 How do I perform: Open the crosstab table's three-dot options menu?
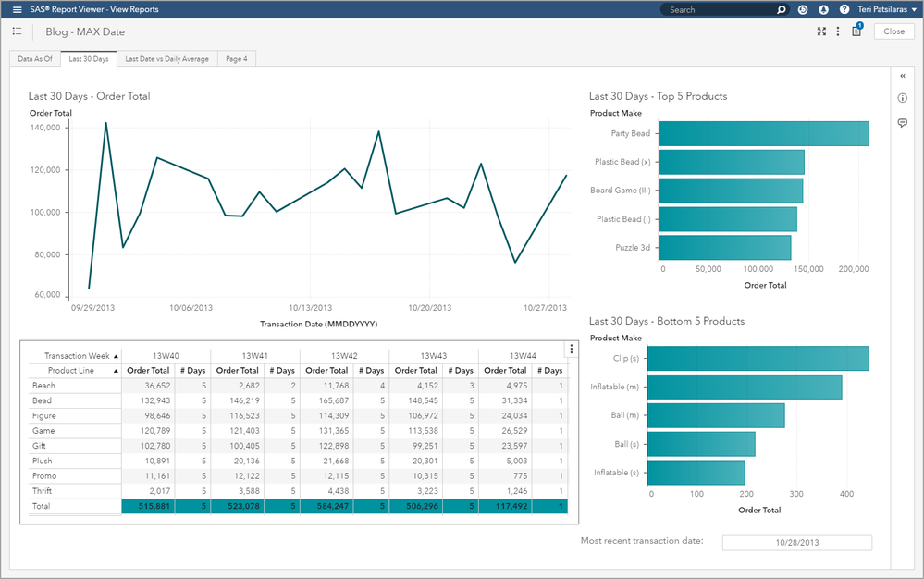[572, 349]
